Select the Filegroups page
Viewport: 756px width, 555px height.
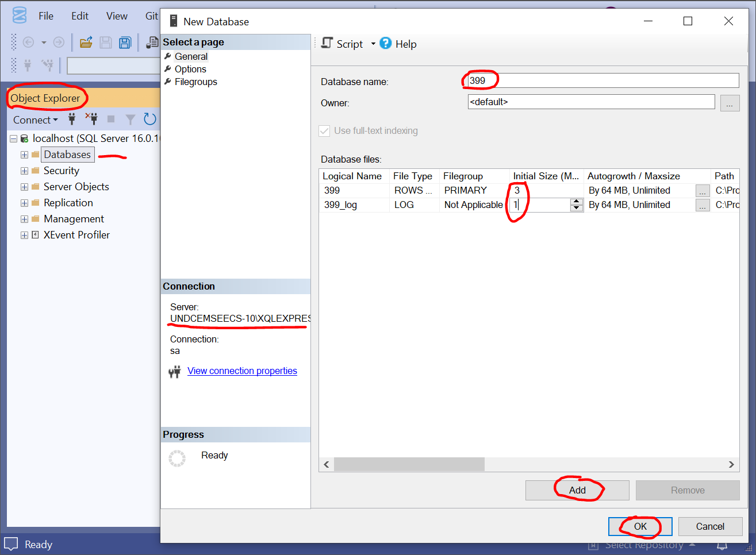point(195,82)
